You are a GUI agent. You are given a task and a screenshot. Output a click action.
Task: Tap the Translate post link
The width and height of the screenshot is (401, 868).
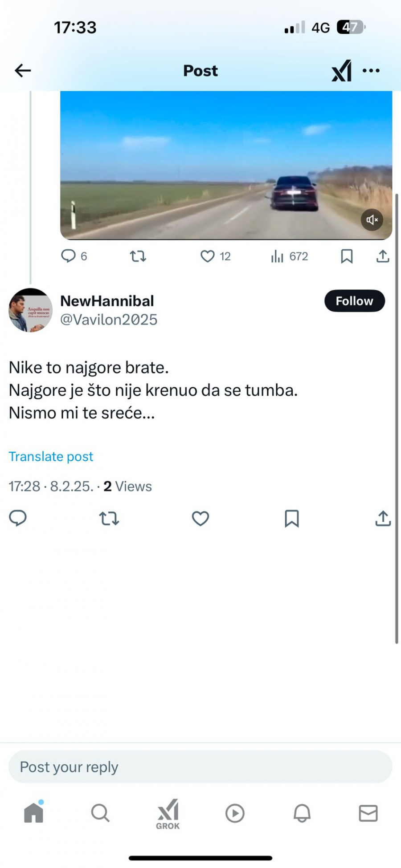pyautogui.click(x=51, y=456)
